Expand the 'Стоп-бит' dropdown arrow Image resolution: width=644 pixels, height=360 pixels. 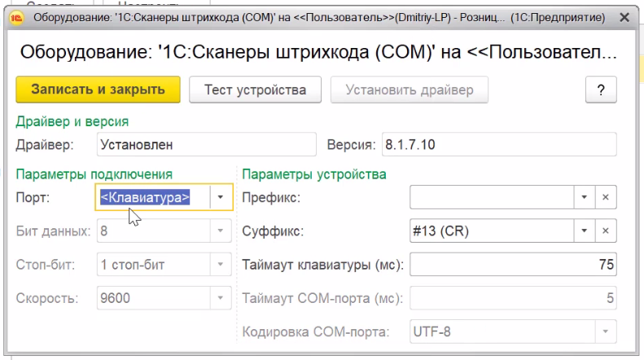click(221, 264)
